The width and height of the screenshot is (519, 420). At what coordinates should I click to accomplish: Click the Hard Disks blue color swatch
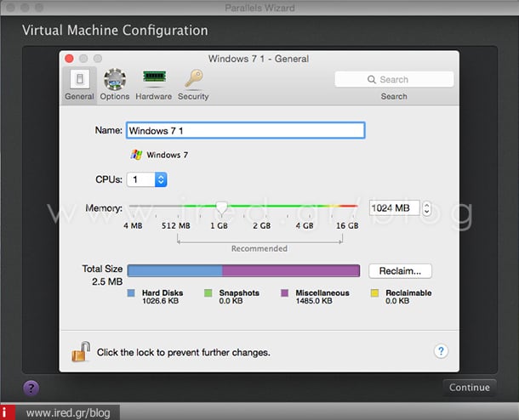coord(131,293)
